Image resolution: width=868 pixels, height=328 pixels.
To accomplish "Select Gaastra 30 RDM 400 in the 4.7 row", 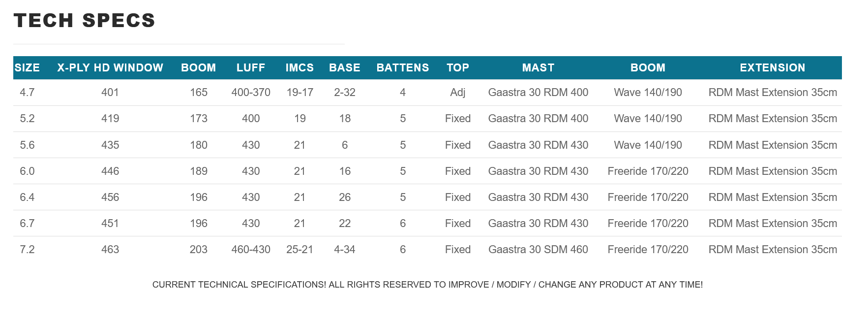I will 538,93.
